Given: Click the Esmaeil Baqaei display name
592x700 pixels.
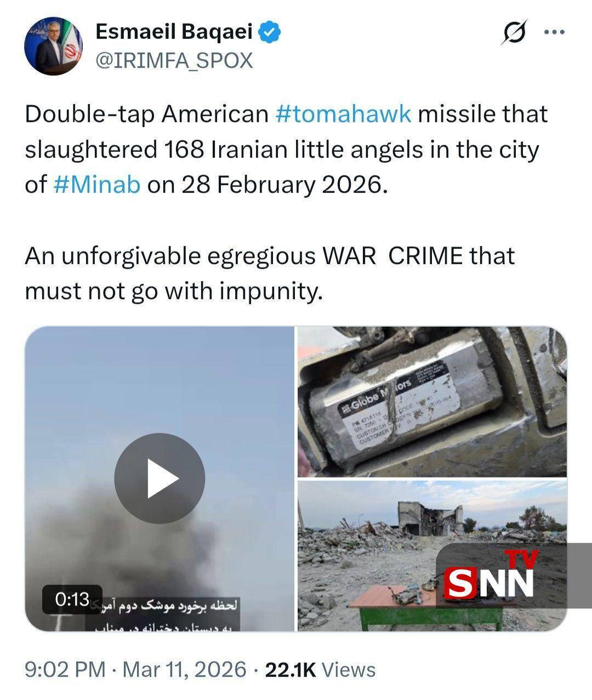Looking at the screenshot, I should pos(174,32).
